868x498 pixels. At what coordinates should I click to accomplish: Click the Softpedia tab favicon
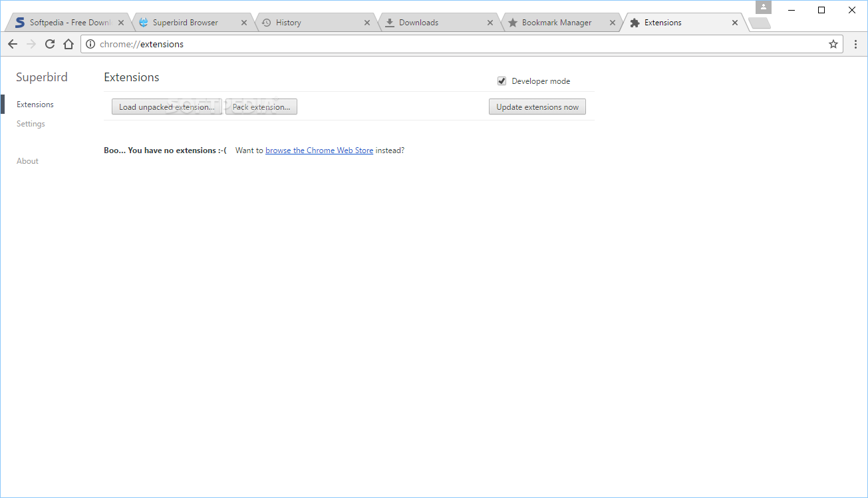click(x=20, y=23)
